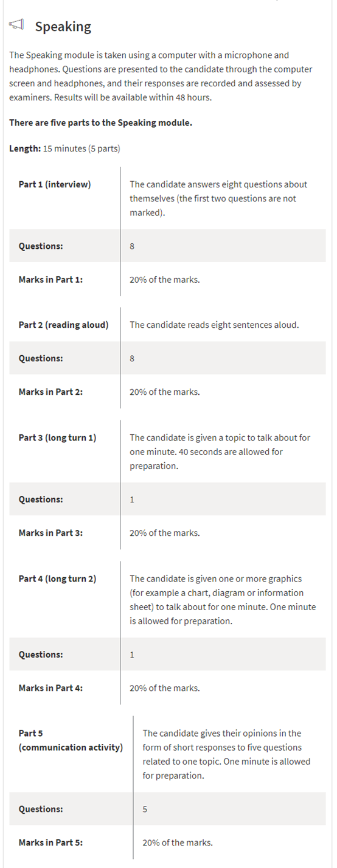This screenshot has height=868, width=337.
Task: Click the Questions value 5 in Part 5
Action: (145, 810)
